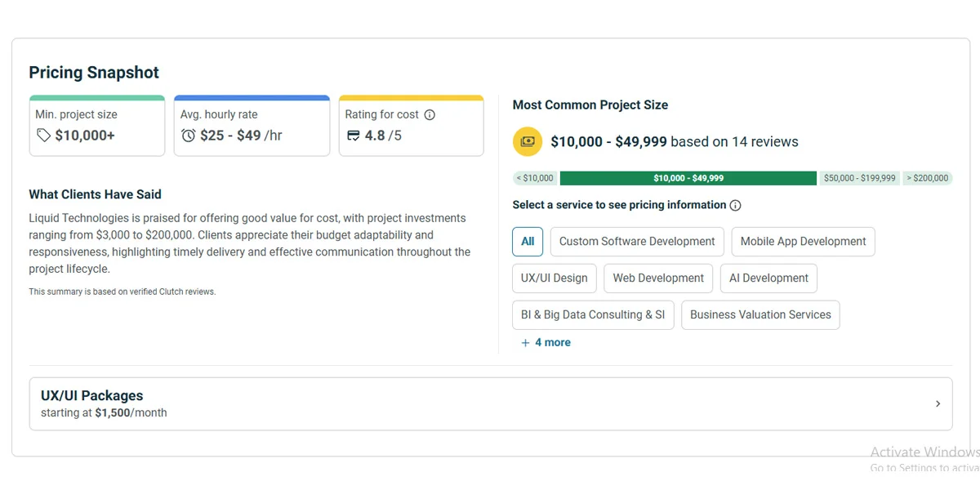The image size is (980, 490).
Task: Click the info icon beside Rating for cost
Action: click(430, 115)
